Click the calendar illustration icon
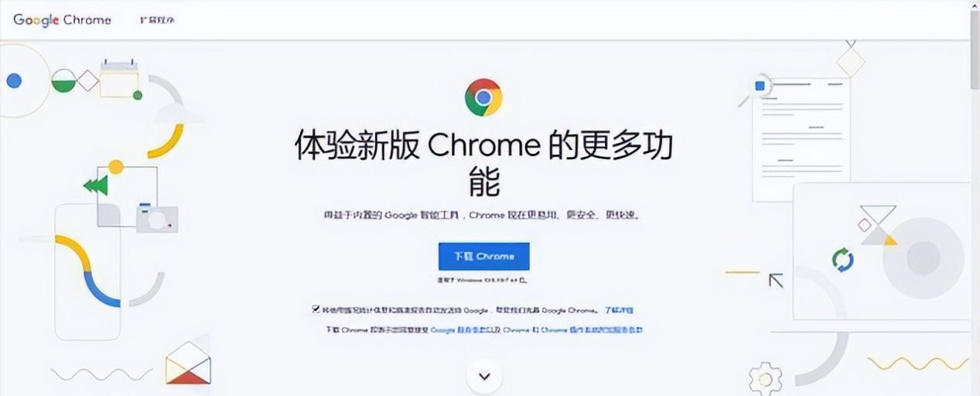980x396 pixels. [x=118, y=78]
